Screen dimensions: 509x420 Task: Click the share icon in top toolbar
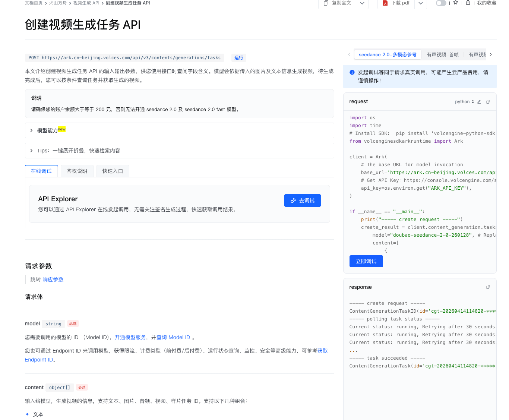pyautogui.click(x=468, y=3)
